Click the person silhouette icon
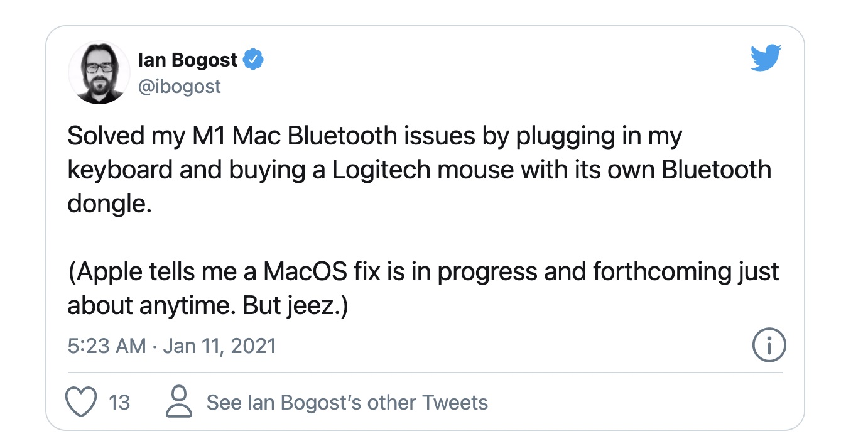 point(180,402)
